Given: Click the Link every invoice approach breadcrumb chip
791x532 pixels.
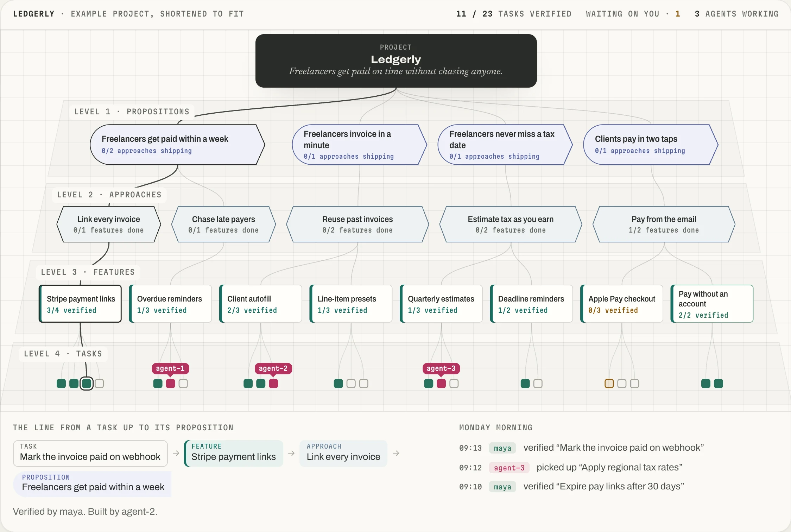Looking at the screenshot, I should (x=343, y=454).
